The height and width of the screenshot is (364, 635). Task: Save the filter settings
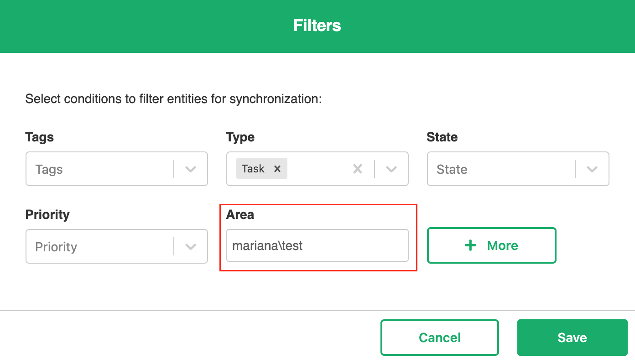pyautogui.click(x=572, y=338)
